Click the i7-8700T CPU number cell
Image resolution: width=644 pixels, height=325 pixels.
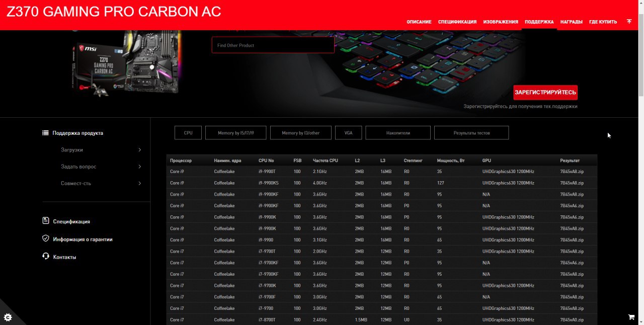[x=267, y=320]
